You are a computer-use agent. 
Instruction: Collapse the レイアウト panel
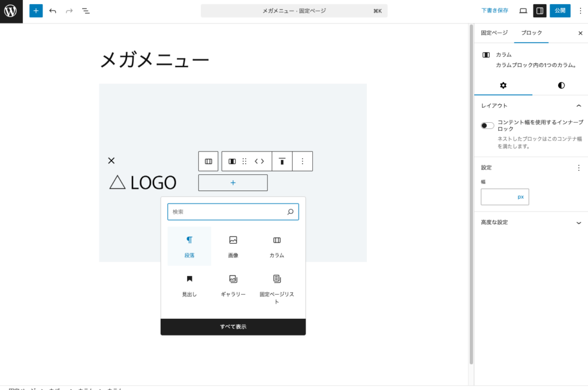pyautogui.click(x=579, y=106)
